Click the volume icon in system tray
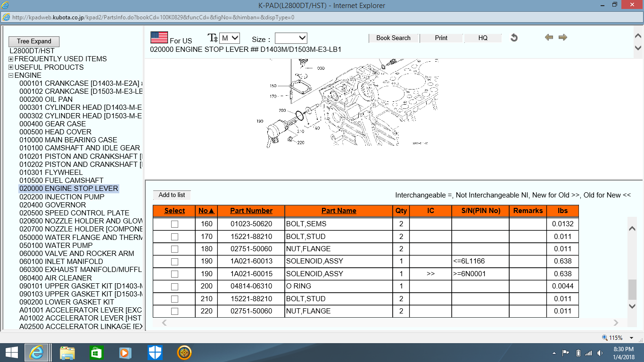This screenshot has height=362, width=644. click(x=600, y=353)
